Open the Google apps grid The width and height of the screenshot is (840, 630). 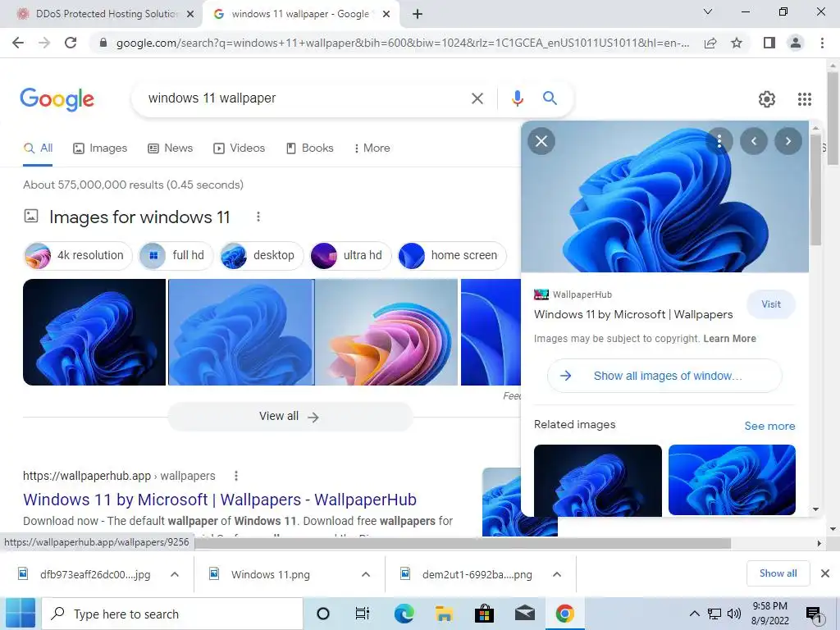(804, 99)
